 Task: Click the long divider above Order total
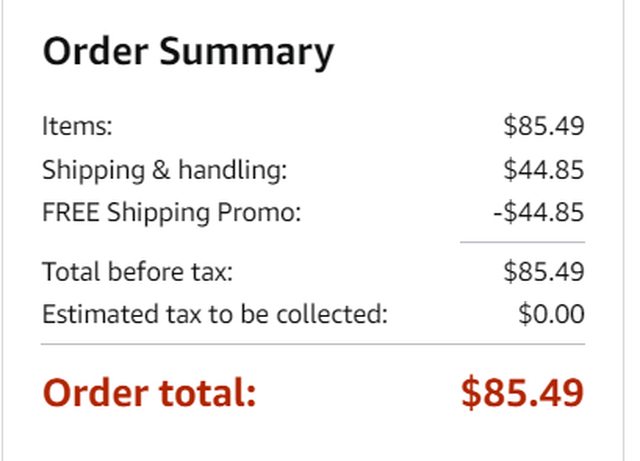pyautogui.click(x=313, y=344)
